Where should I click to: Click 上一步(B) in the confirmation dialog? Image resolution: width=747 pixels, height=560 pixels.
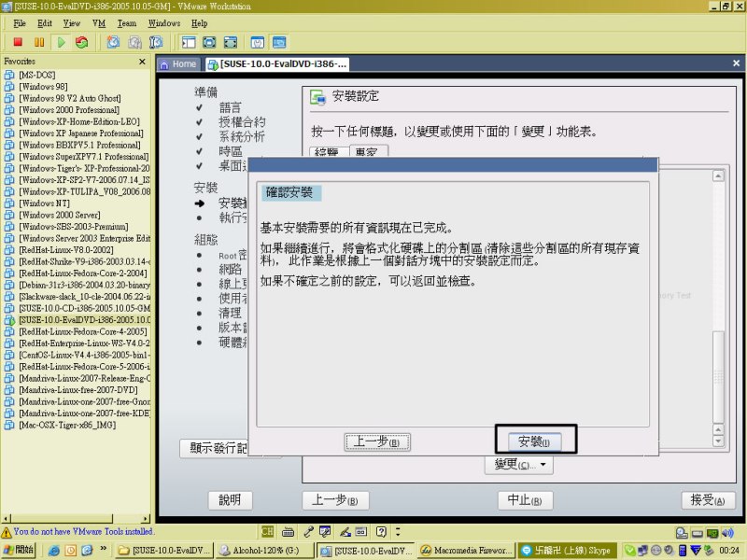(377, 441)
